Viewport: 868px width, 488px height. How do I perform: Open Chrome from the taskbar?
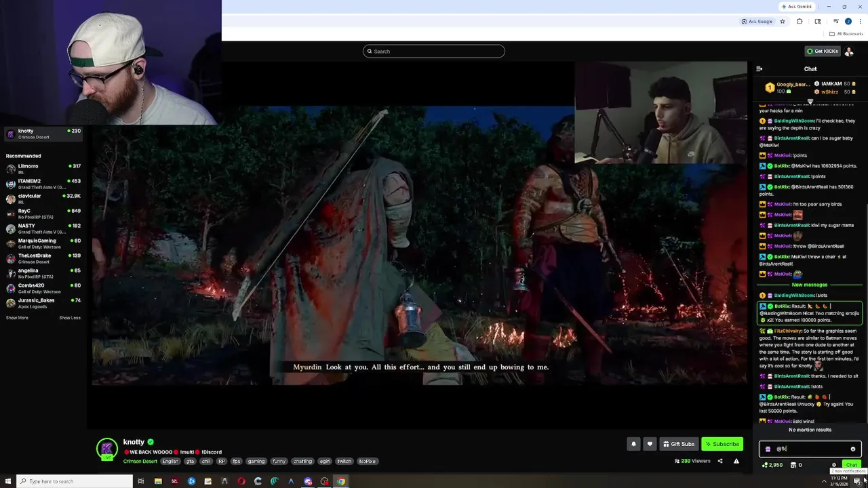tap(341, 481)
